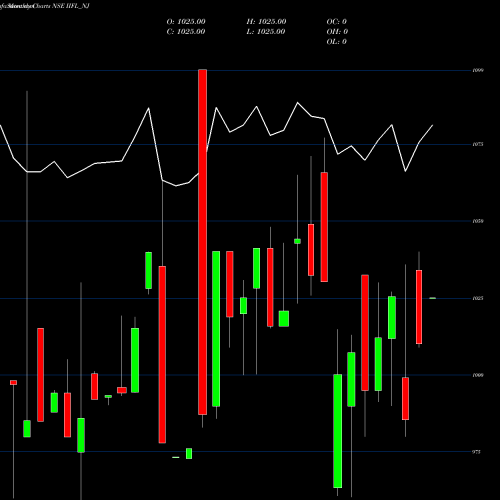Click the 'OL: 0' value
Image resolution: width=500 pixels, height=500 pixels.
[x=337, y=42]
